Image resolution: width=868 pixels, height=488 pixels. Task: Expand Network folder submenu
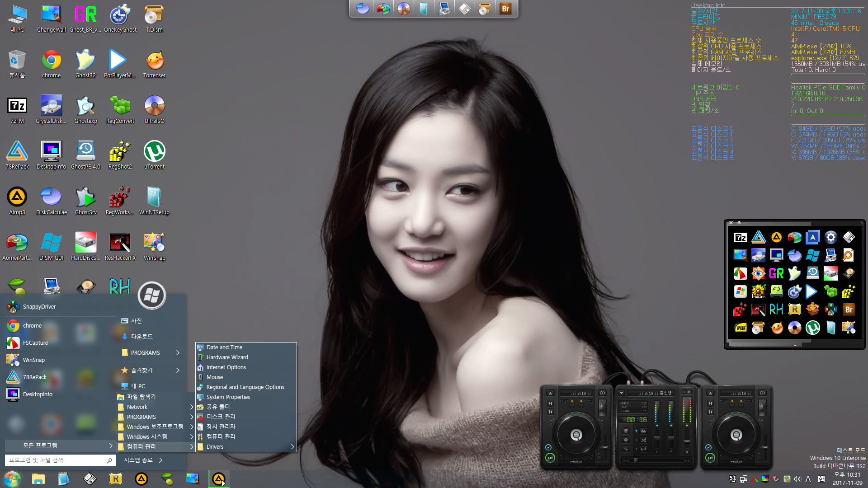[156, 407]
